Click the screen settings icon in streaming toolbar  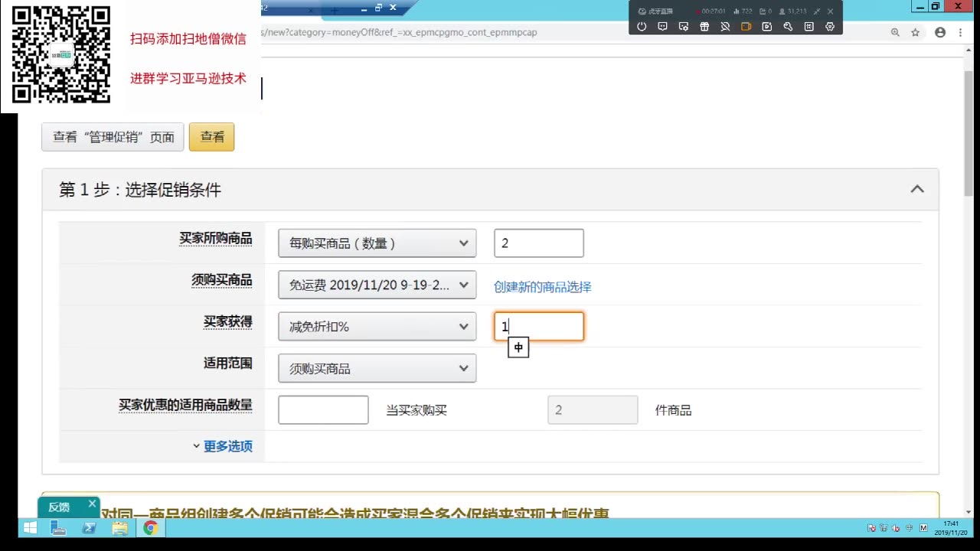coord(684,26)
